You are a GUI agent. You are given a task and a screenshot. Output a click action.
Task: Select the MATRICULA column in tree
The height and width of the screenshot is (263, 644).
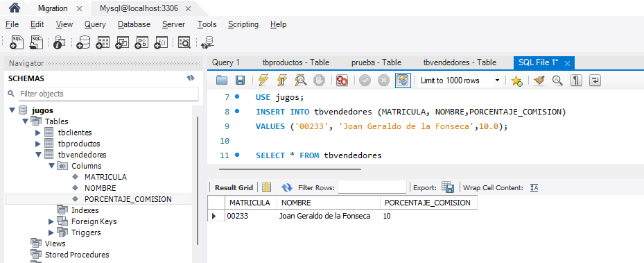(x=105, y=177)
